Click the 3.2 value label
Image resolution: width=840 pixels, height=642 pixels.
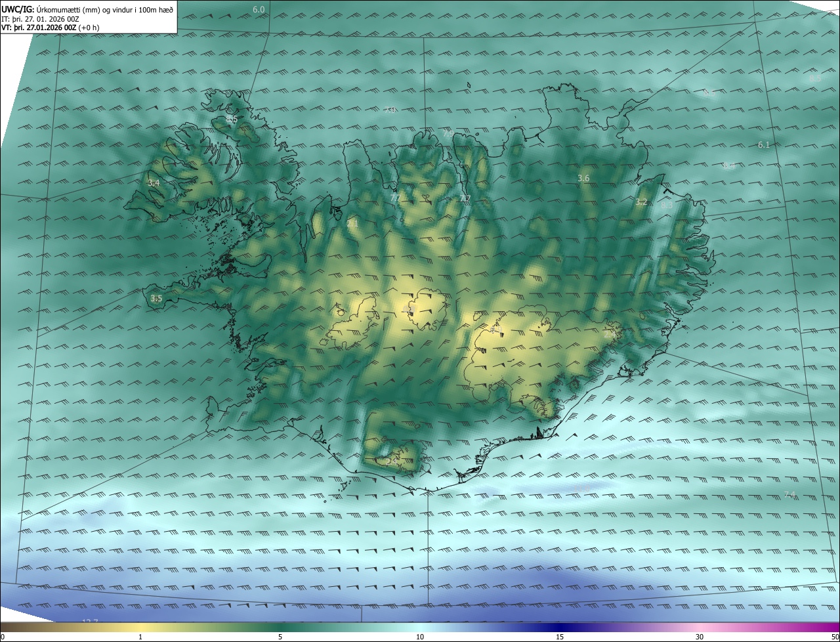point(641,202)
